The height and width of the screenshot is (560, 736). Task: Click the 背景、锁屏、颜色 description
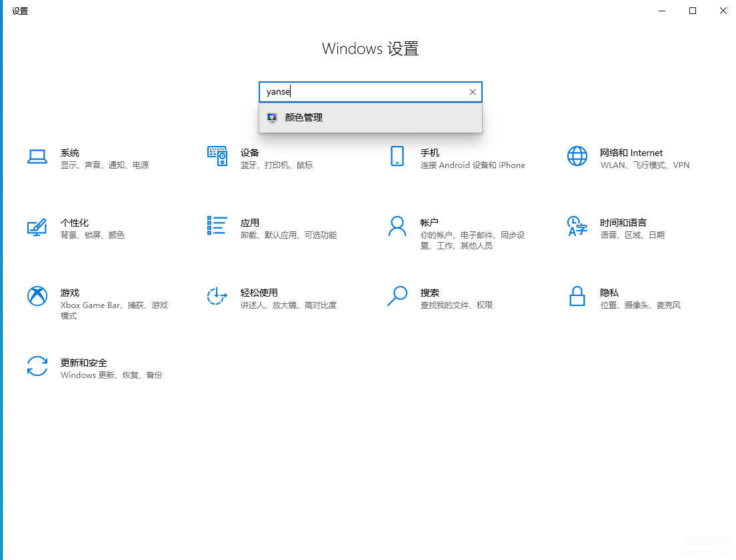coord(93,235)
